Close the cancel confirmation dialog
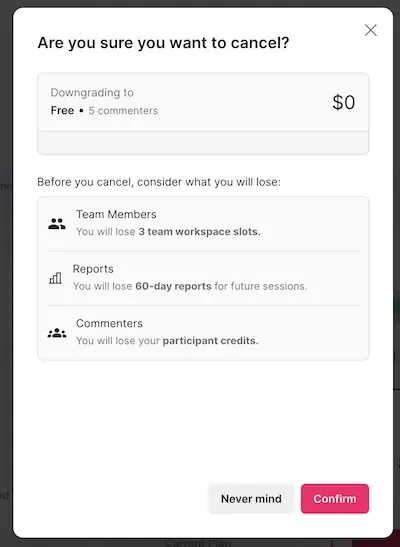 pos(370,30)
